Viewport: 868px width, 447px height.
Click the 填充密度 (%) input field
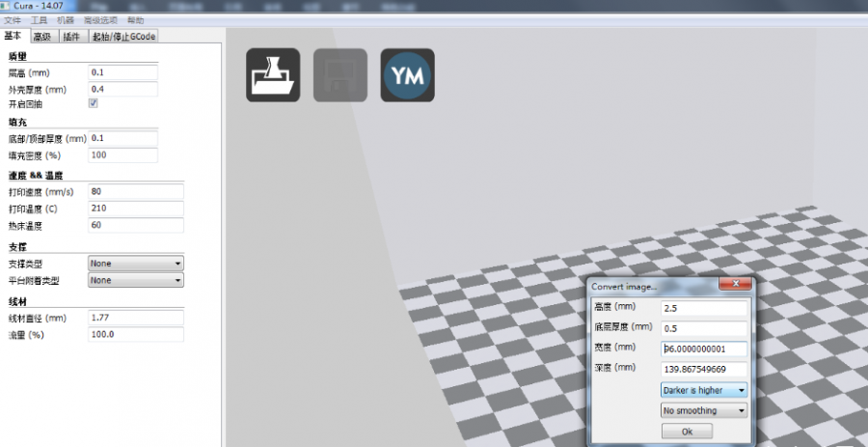tap(122, 155)
